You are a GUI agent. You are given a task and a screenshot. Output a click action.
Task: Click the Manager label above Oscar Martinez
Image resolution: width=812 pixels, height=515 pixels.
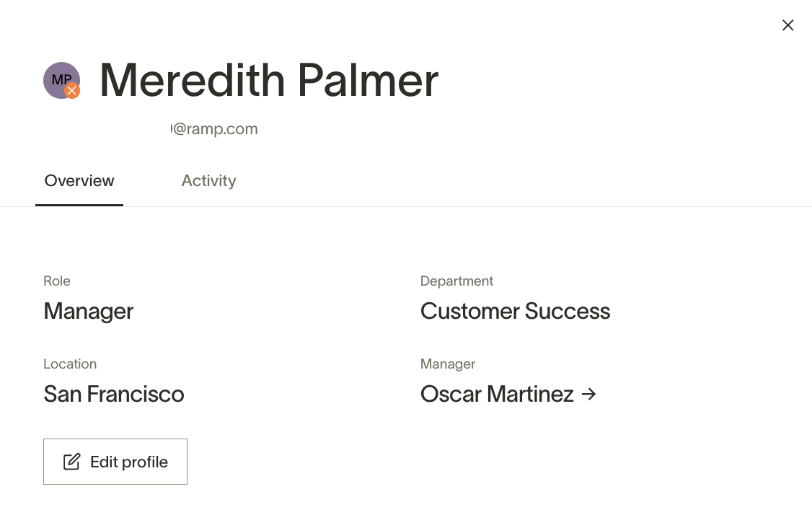[448, 364]
